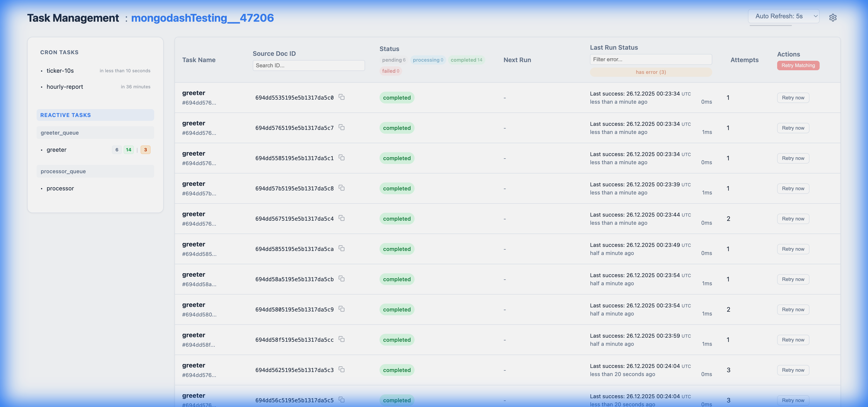The width and height of the screenshot is (868, 407).
Task: Enable the has error (3) filter
Action: (650, 72)
